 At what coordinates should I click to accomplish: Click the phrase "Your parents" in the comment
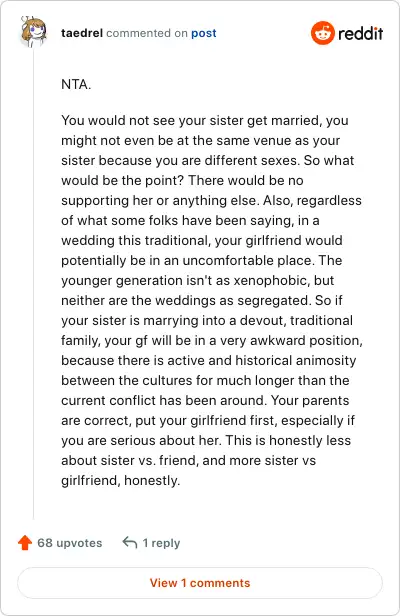[310, 400]
